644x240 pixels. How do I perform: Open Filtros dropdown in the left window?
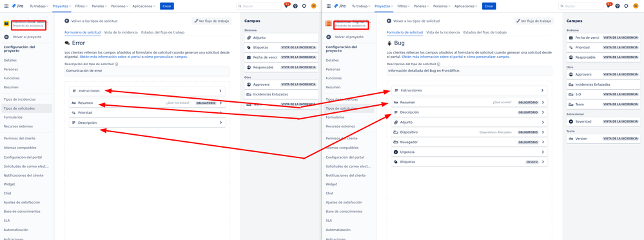click(x=81, y=6)
